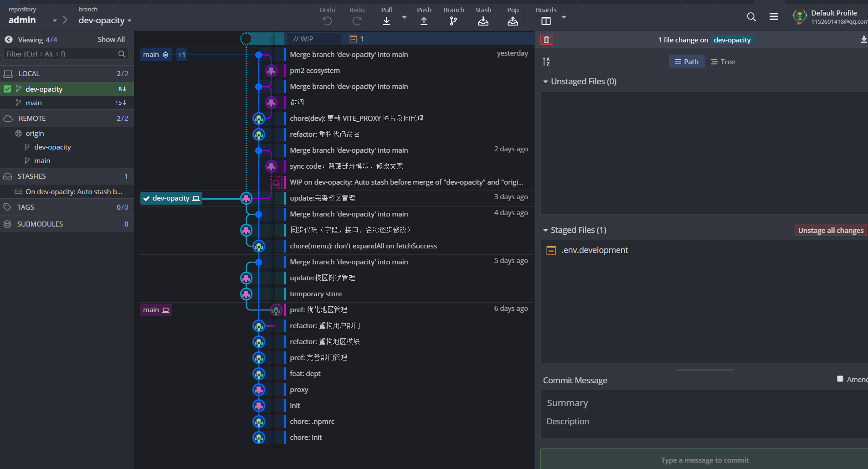Pop the stash using the Pop icon
Viewport: 868px width, 469px height.
(513, 21)
